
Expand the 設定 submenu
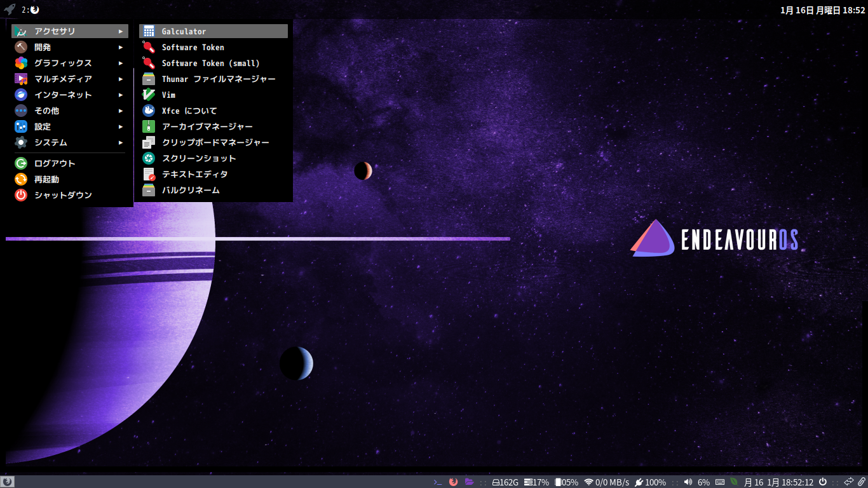coord(70,126)
